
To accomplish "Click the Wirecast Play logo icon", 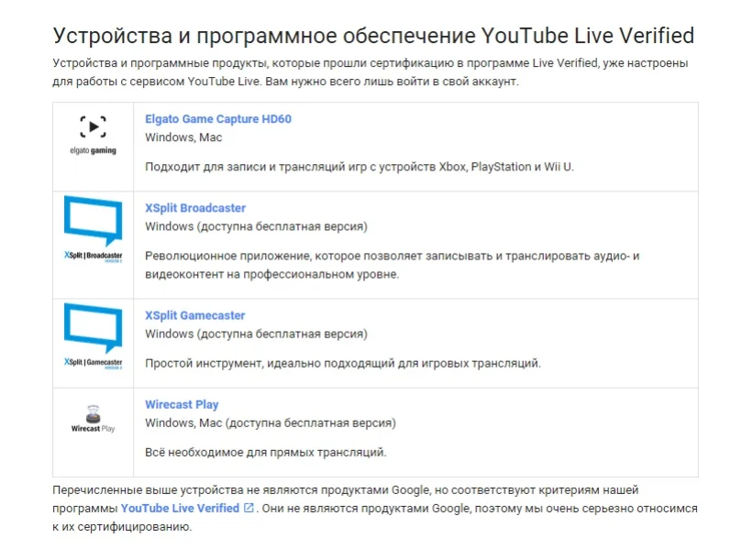I will [x=93, y=412].
